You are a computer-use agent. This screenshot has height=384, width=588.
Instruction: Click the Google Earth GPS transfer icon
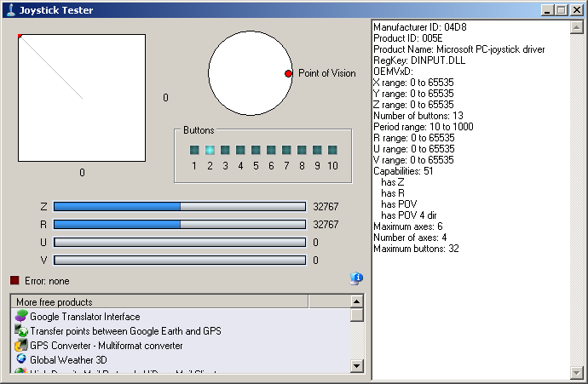[21, 331]
